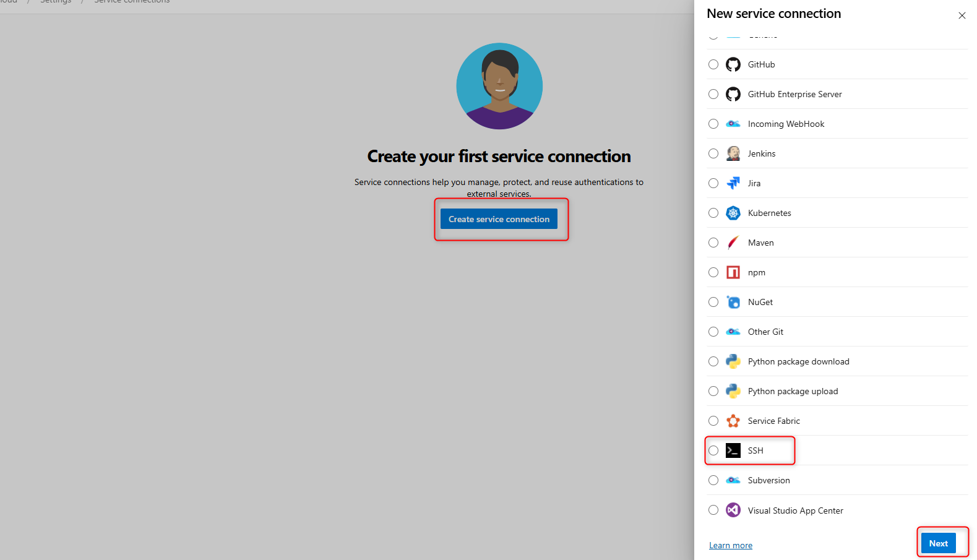Click the Jenkins avatar icon
Viewport: 977px width, 560px height.
click(x=733, y=153)
